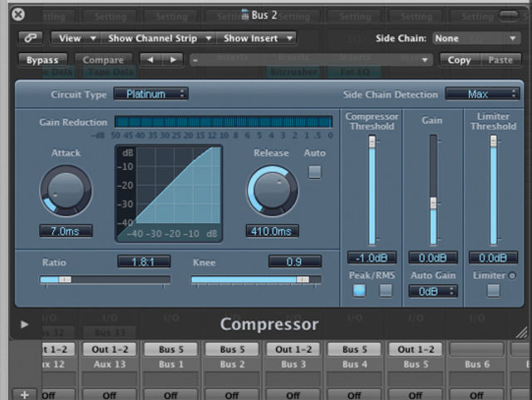Viewport: 532px width, 400px height.
Task: Click the Bypass button
Action: (x=42, y=60)
